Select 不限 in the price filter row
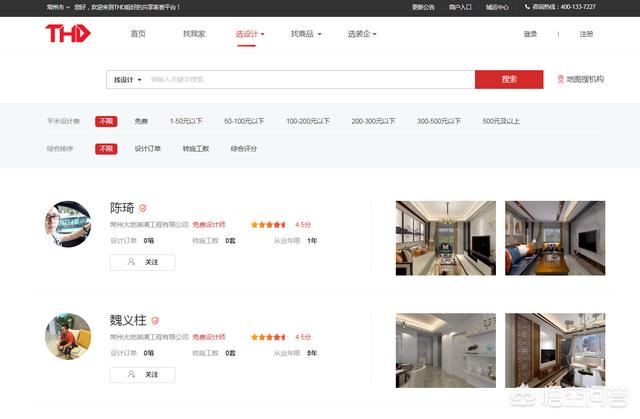640x419 pixels. [106, 121]
